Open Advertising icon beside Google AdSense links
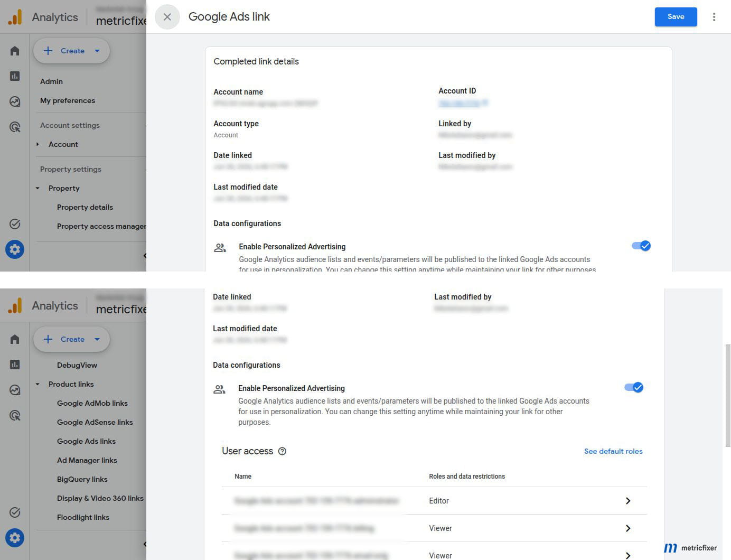 (x=15, y=415)
